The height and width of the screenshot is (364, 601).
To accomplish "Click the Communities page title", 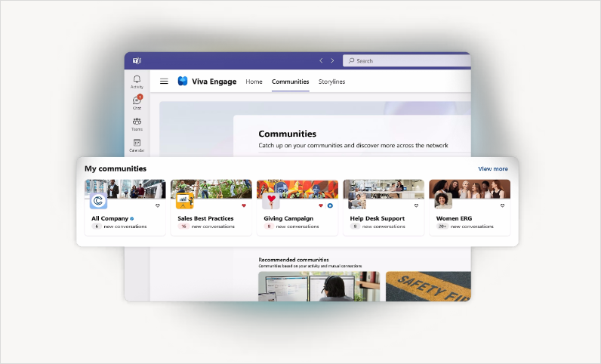I will (288, 134).
